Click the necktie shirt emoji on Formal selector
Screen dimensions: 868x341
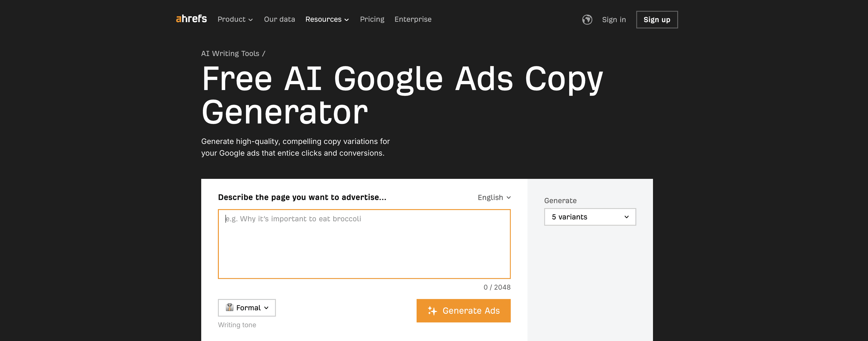[x=229, y=307]
